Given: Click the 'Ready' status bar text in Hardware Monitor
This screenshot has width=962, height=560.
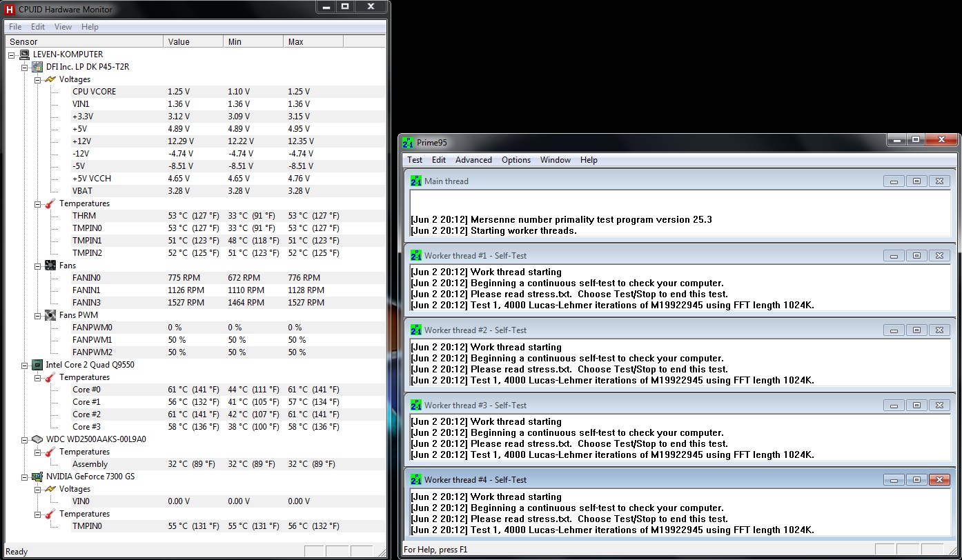Looking at the screenshot, I should (17, 552).
